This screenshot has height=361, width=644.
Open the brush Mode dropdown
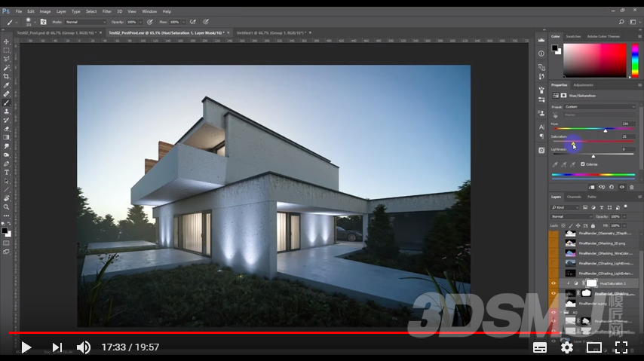coord(85,22)
